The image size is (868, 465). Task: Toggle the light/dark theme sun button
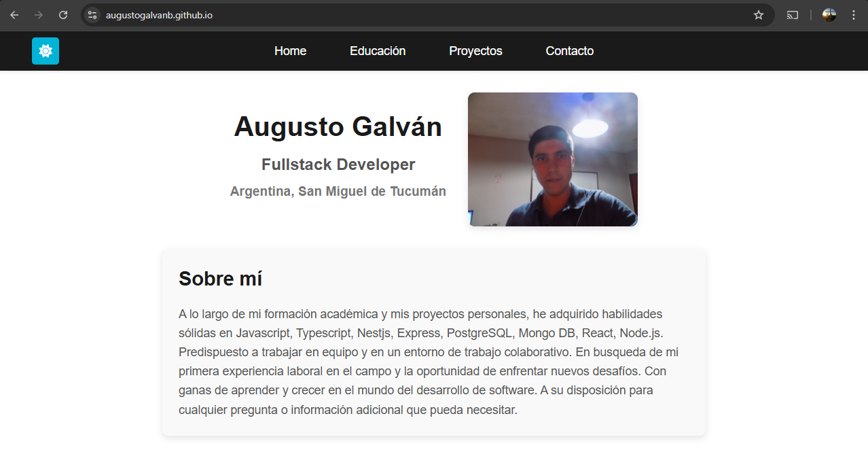[x=46, y=51]
